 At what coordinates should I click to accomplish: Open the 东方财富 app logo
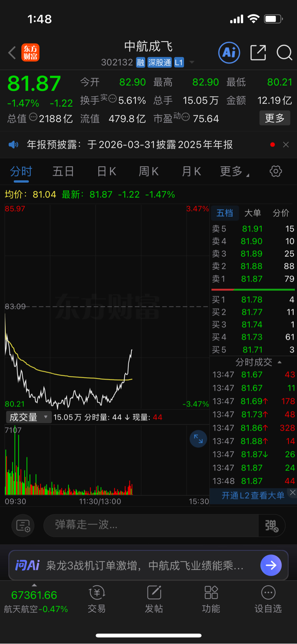31,53
